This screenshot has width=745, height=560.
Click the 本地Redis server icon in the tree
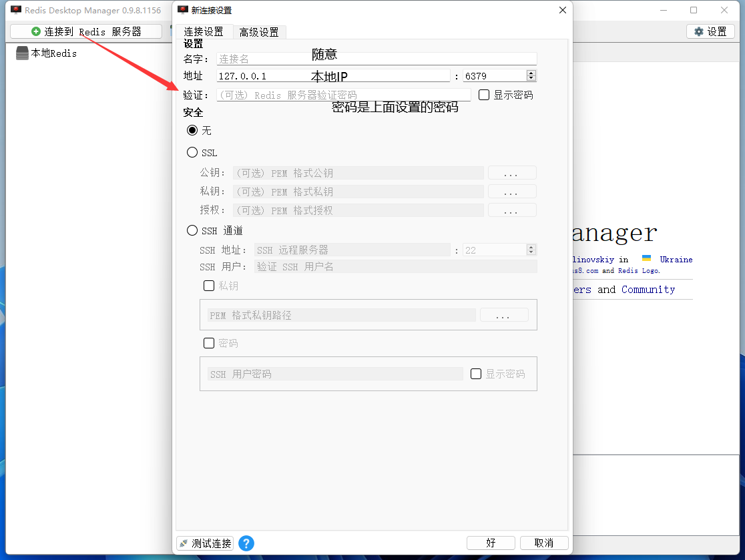point(22,53)
